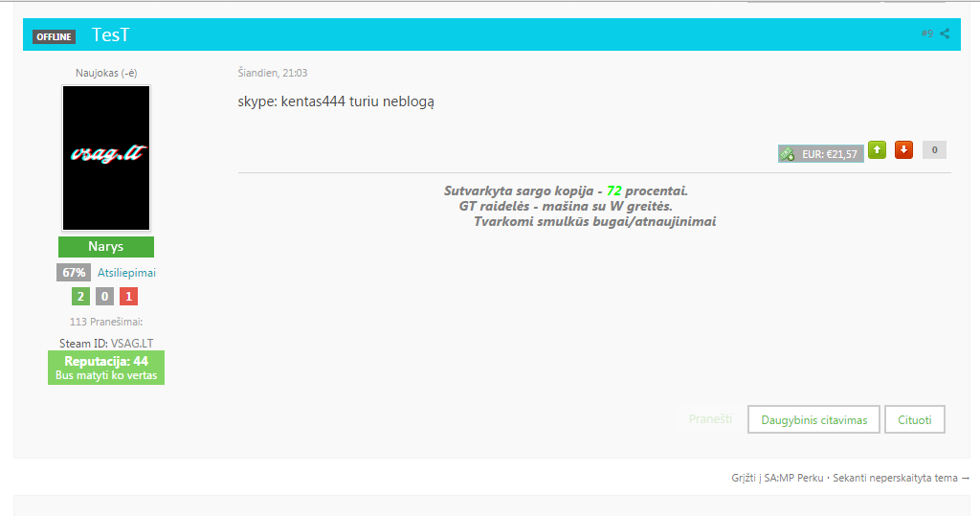Open TesT user profile from header

click(x=111, y=34)
